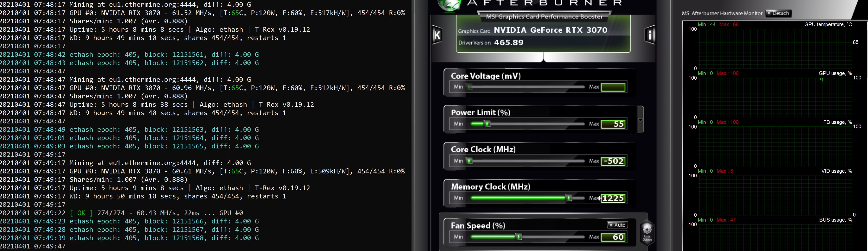Click VID usage 'Max : 5' reading
The height and width of the screenshot is (251, 868).
pos(725,171)
